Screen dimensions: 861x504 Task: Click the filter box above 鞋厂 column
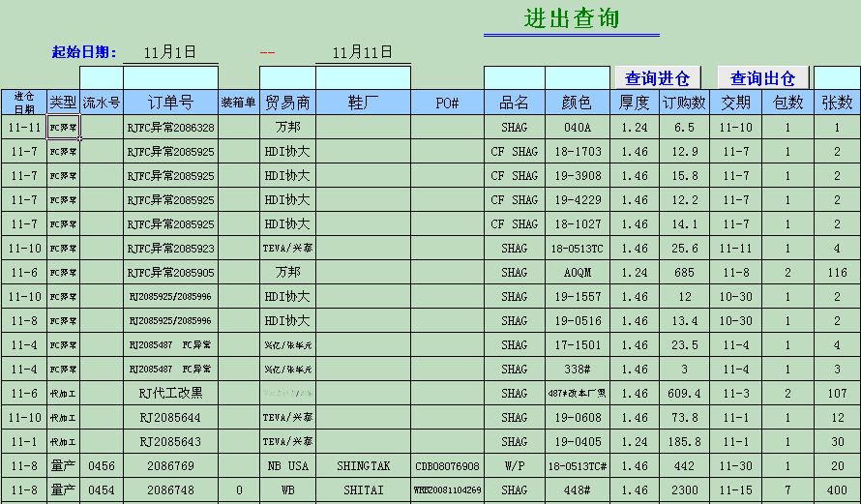click(x=363, y=77)
